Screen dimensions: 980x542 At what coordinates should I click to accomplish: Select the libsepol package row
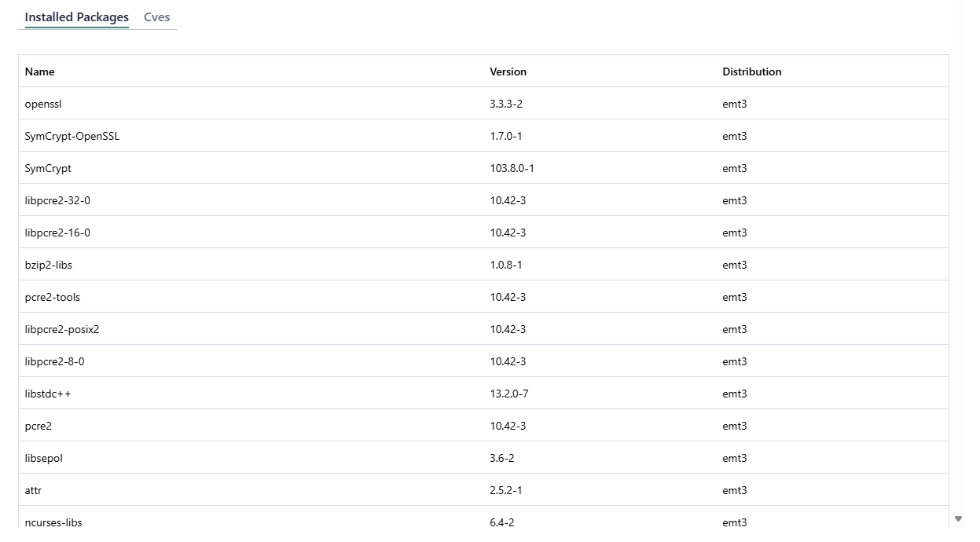pyautogui.click(x=43, y=458)
